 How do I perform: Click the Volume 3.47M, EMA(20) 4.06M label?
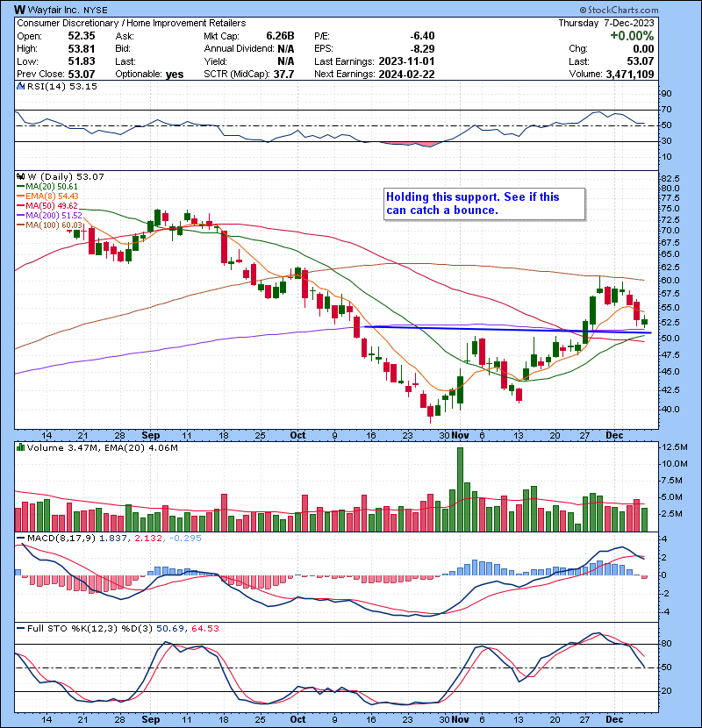pyautogui.click(x=102, y=448)
